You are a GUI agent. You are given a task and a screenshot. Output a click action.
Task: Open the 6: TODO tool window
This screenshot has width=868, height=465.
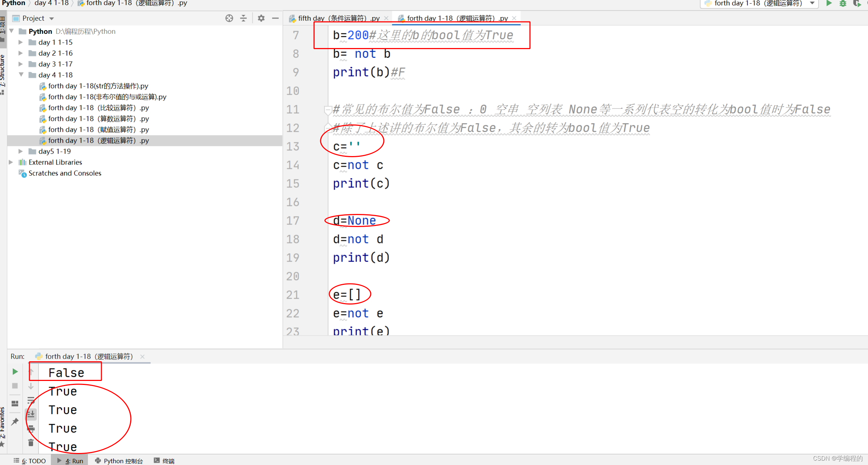click(x=29, y=461)
